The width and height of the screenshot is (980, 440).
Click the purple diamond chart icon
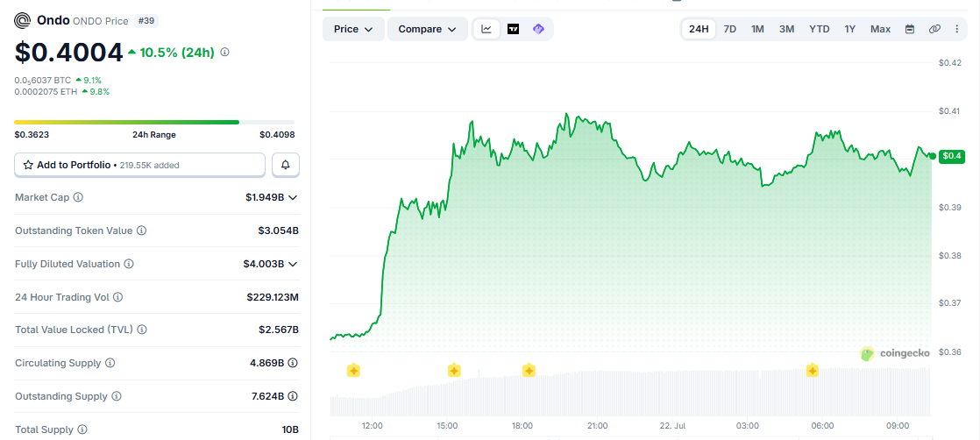pos(538,29)
